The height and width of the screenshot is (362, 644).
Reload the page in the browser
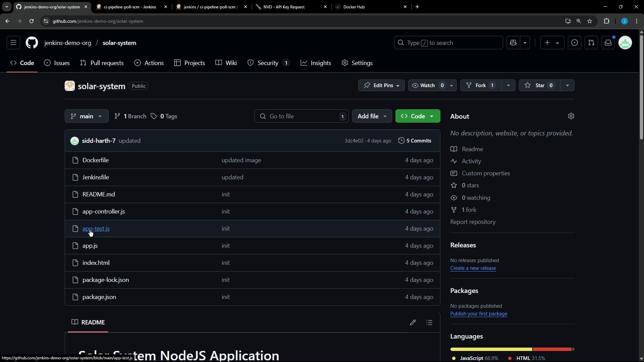click(32, 21)
